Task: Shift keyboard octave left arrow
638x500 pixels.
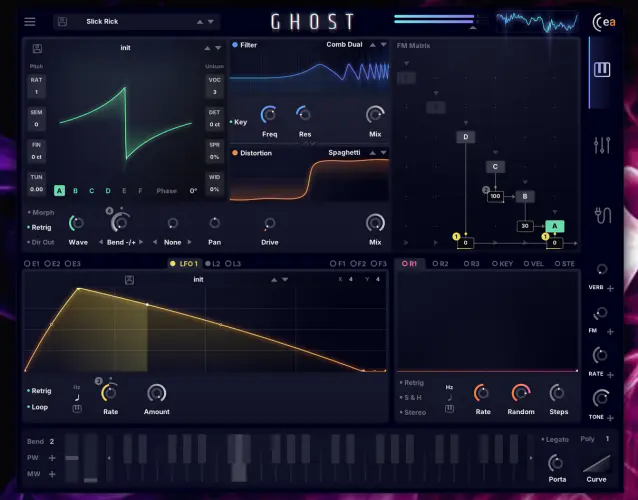Action: 109,458
